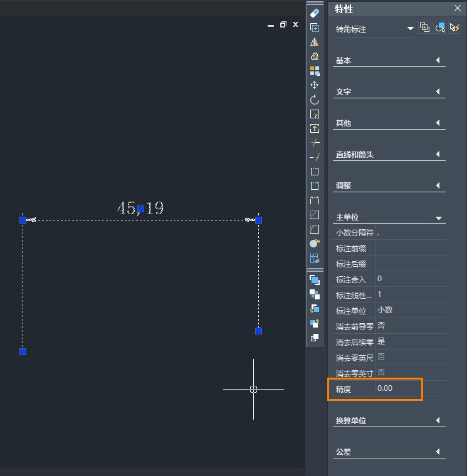Expand the 文字 section
This screenshot has height=476, width=467.
pyautogui.click(x=438, y=91)
